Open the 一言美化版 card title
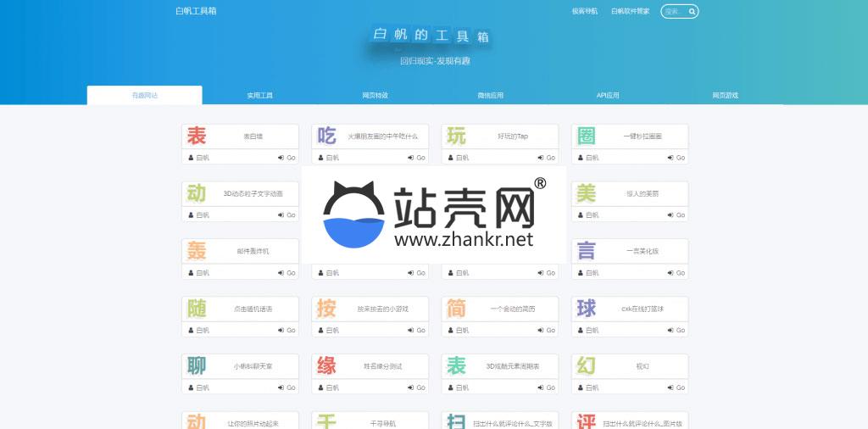The image size is (868, 429). coord(643,251)
